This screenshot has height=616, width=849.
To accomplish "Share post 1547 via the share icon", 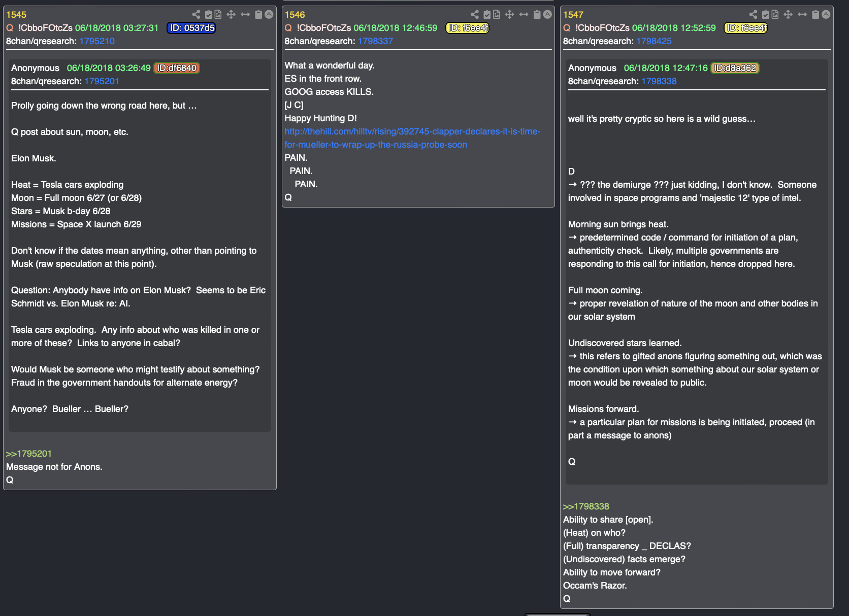I will click(753, 14).
